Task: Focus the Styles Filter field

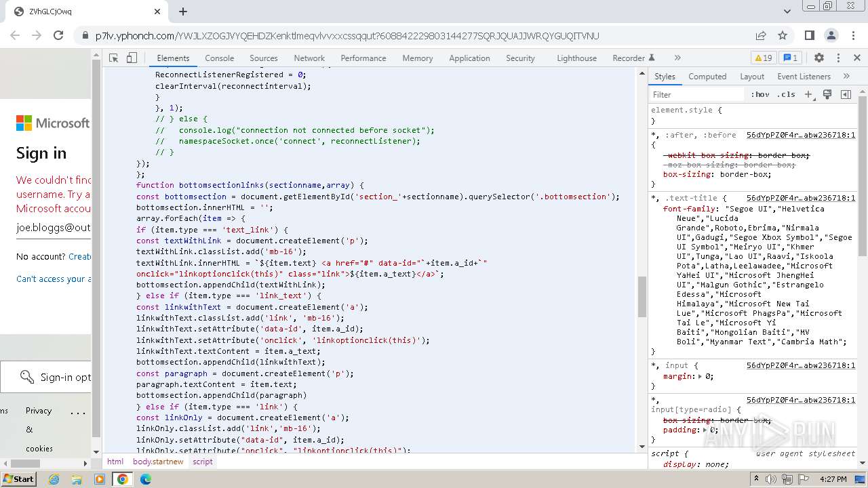Action: [x=697, y=95]
